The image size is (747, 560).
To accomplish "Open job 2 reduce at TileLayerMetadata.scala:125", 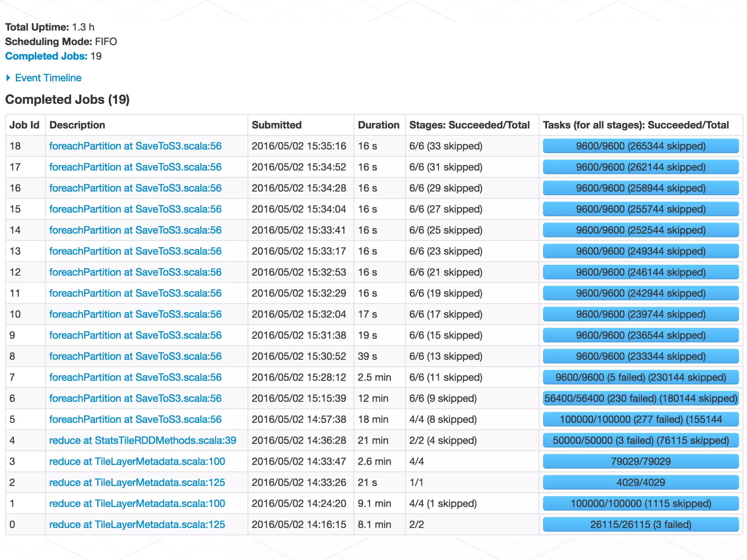I will [x=137, y=483].
